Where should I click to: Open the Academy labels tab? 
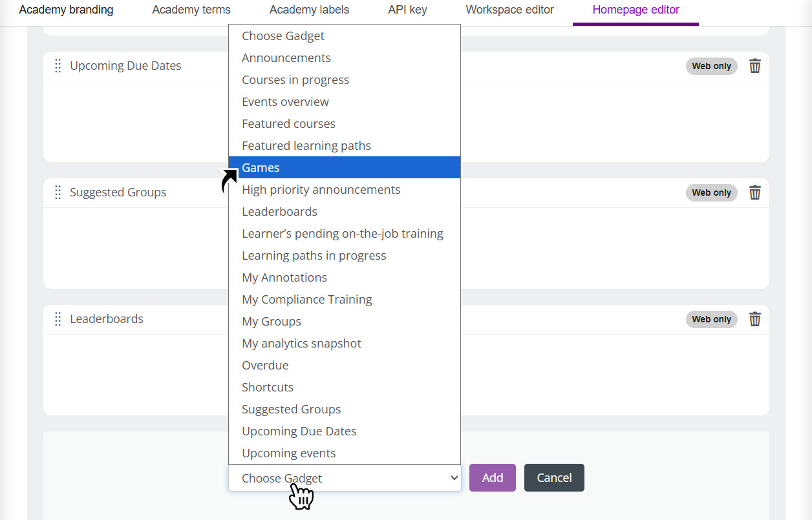309,10
